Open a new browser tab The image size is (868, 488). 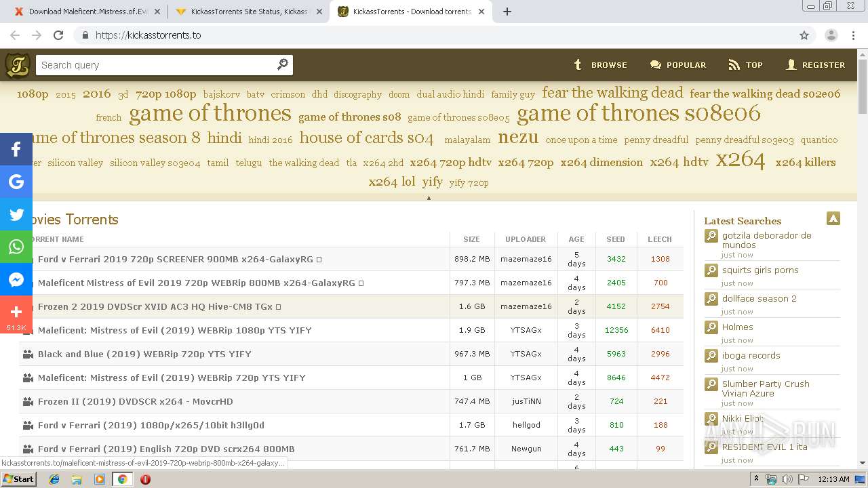pyautogui.click(x=507, y=12)
